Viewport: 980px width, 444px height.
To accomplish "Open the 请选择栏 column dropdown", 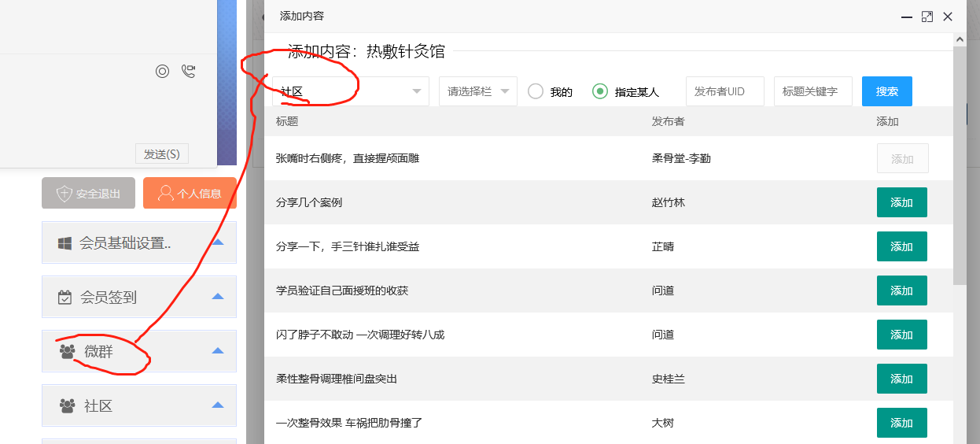I will click(477, 91).
